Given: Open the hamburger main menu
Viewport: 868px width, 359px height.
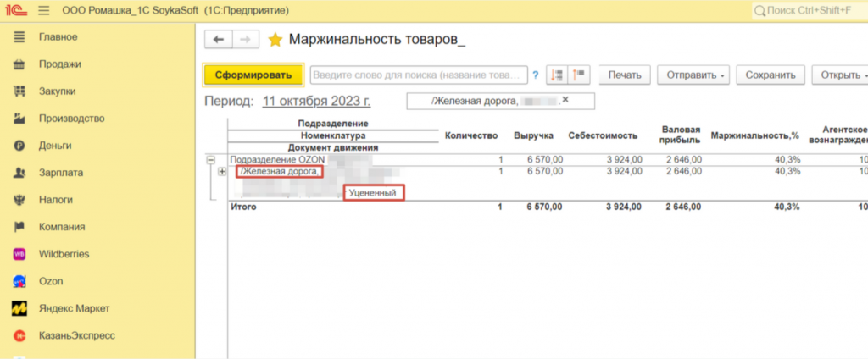Looking at the screenshot, I should point(44,12).
